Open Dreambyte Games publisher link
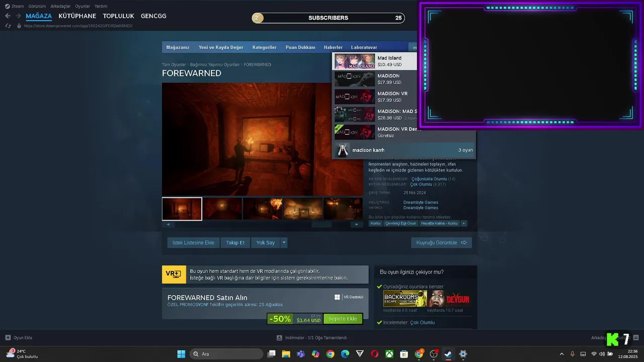This screenshot has width=644, height=362. 421,208
